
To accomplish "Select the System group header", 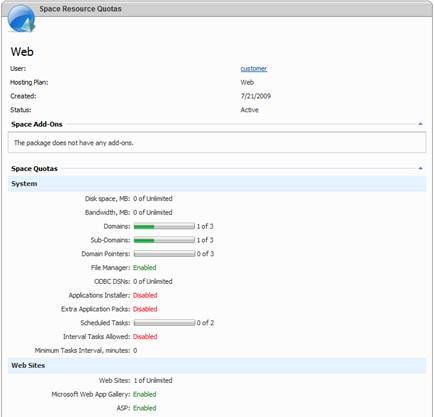I will tap(217, 184).
